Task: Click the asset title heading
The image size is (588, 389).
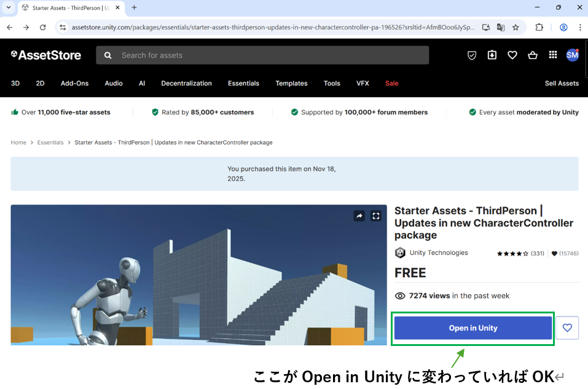Action: pyautogui.click(x=484, y=223)
